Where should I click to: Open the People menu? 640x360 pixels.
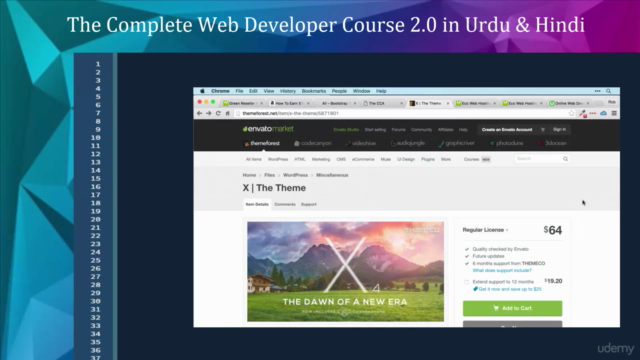point(339,91)
